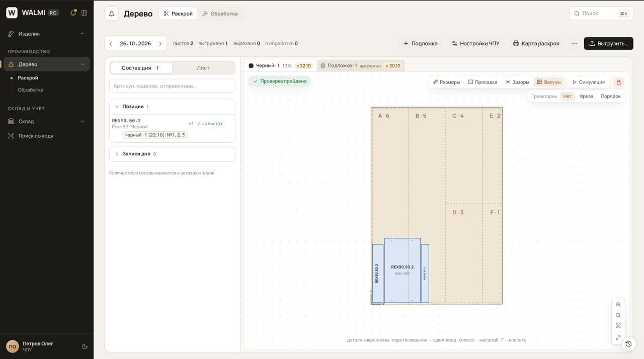The height and width of the screenshot is (359, 644).
Task: Toggle dark mode moon icon
Action: [x=85, y=346]
